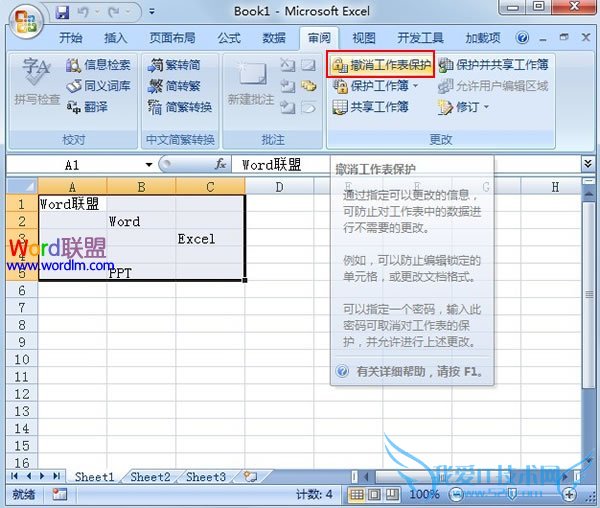600x508 pixels.
Task: Switch to 页面布局 tab
Action: (172, 38)
